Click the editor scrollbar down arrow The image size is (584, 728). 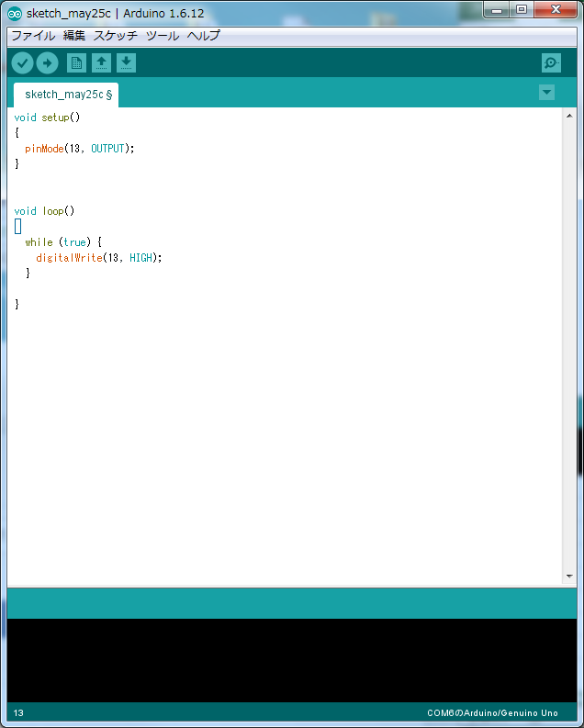pyautogui.click(x=569, y=576)
